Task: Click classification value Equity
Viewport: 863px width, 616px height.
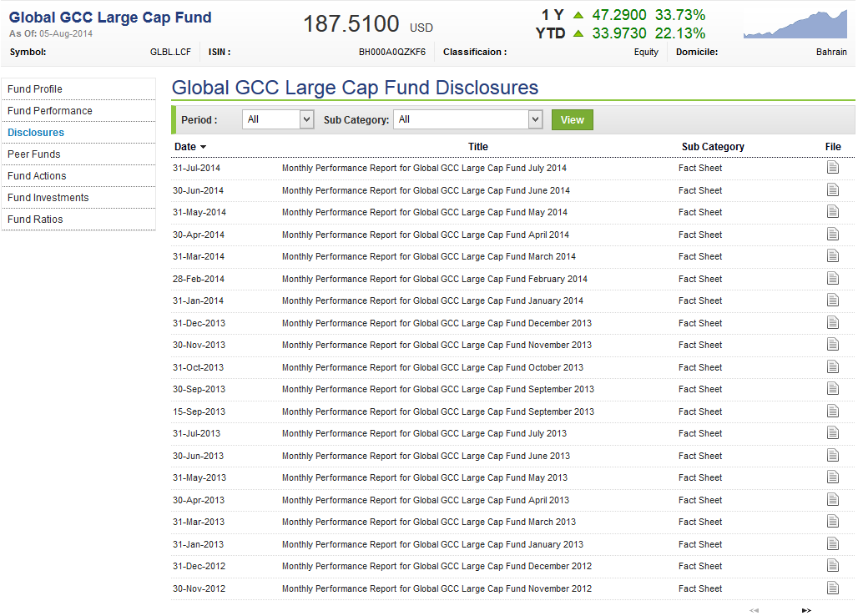Action: coord(646,53)
